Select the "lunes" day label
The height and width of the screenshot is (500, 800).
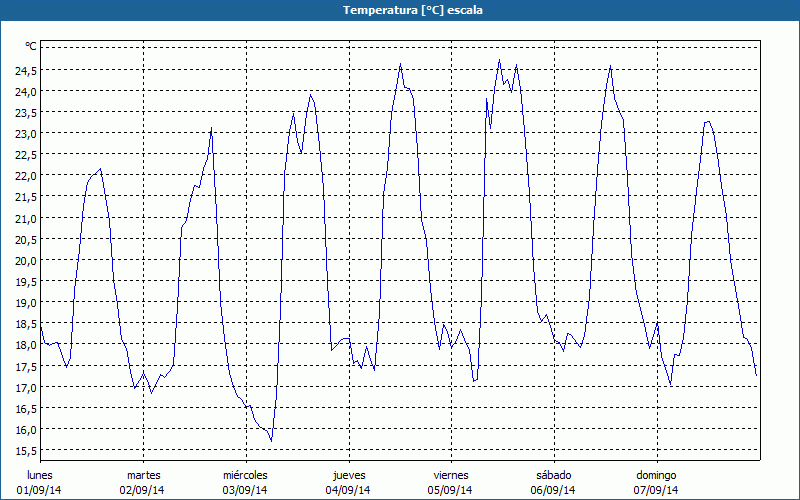tap(40, 475)
